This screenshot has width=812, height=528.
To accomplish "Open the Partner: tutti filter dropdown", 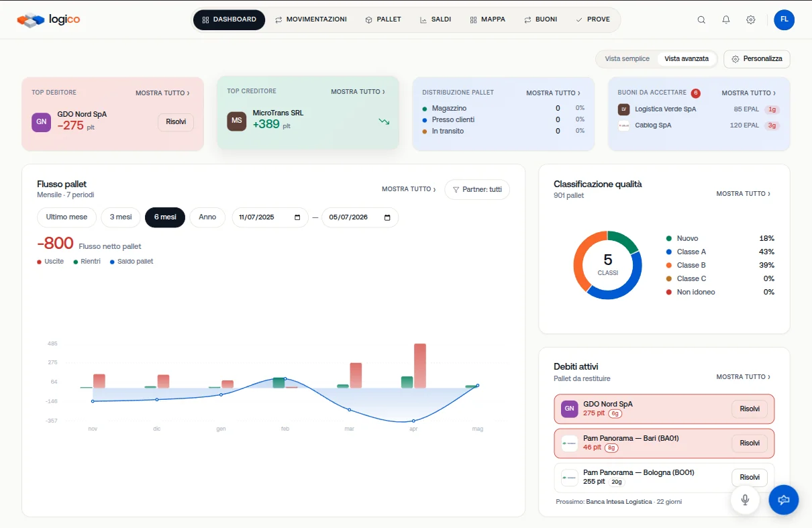I will click(x=477, y=190).
